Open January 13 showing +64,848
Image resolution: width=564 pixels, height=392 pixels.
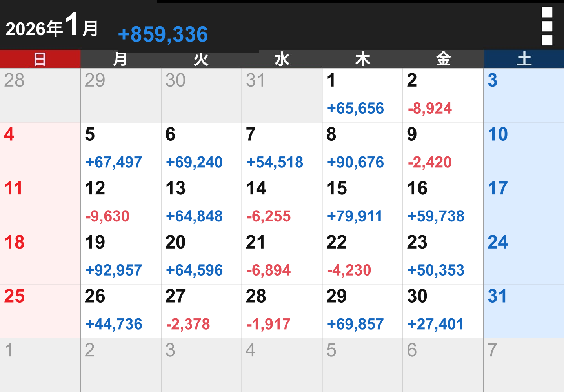click(201, 203)
